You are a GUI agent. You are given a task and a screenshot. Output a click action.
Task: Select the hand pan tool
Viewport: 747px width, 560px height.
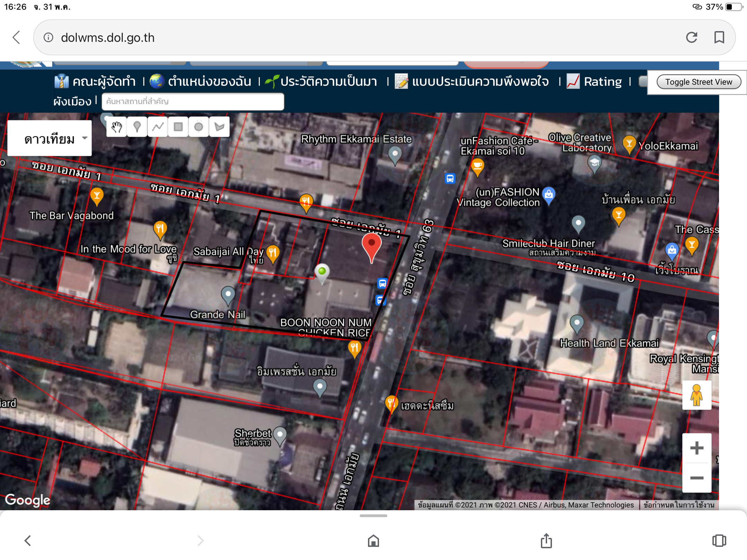(x=117, y=127)
